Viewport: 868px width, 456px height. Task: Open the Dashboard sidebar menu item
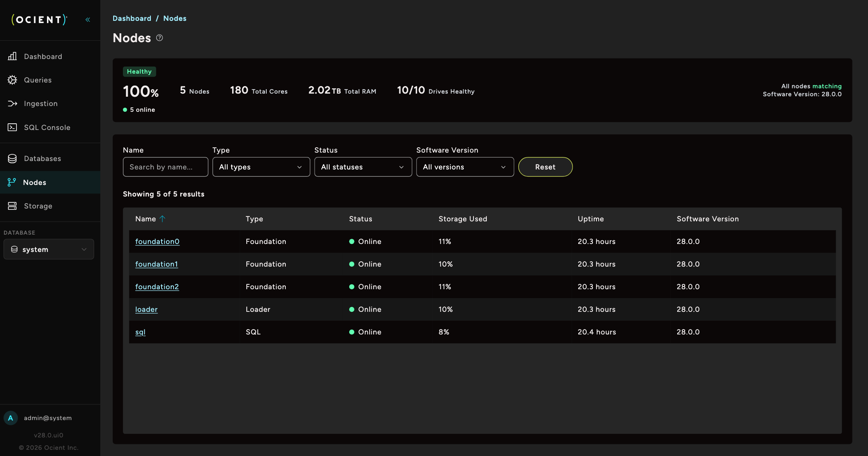[x=50, y=56]
